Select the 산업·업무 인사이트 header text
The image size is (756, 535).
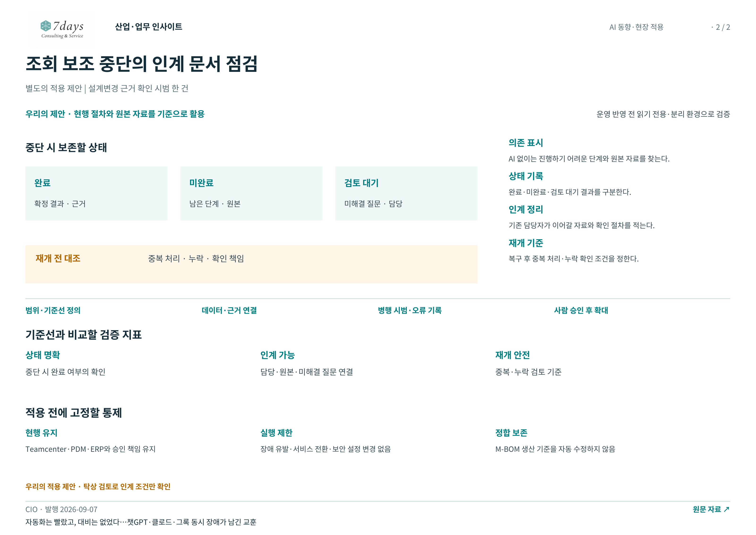tap(149, 27)
